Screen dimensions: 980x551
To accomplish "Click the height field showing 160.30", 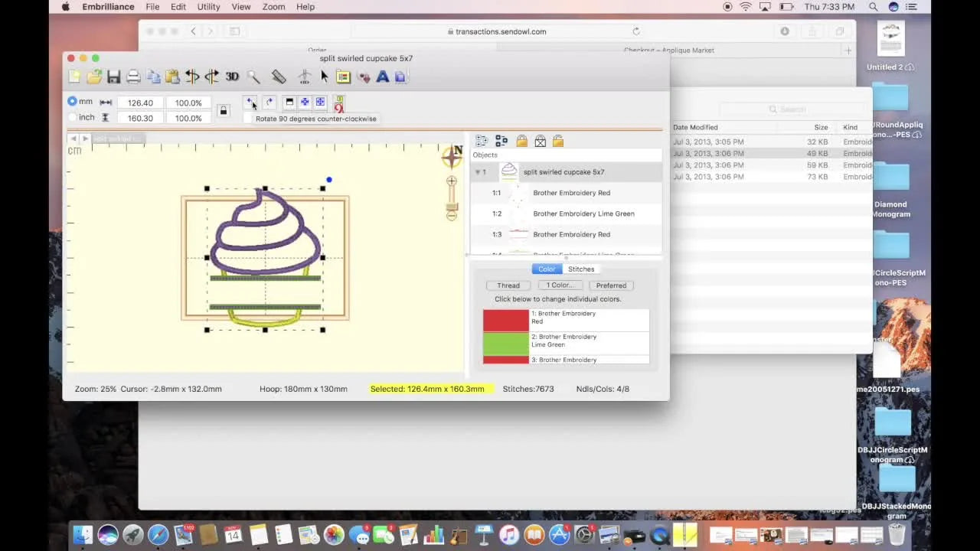I will [140, 118].
